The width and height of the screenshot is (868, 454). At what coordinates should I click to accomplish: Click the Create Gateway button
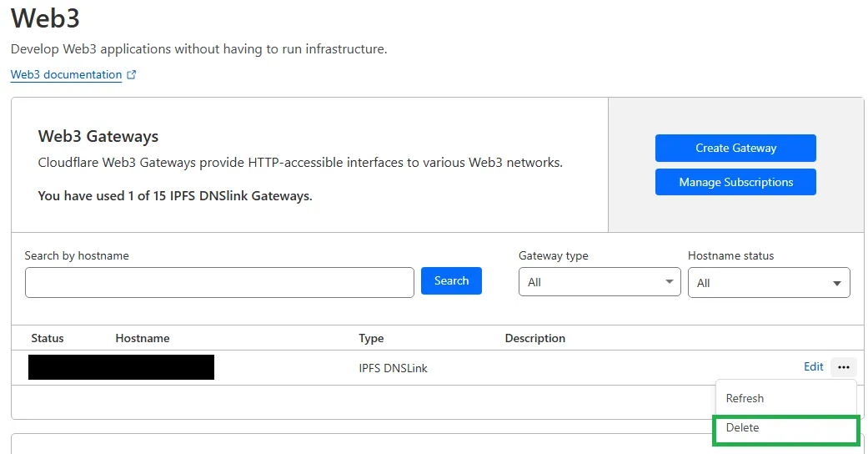[x=735, y=149]
